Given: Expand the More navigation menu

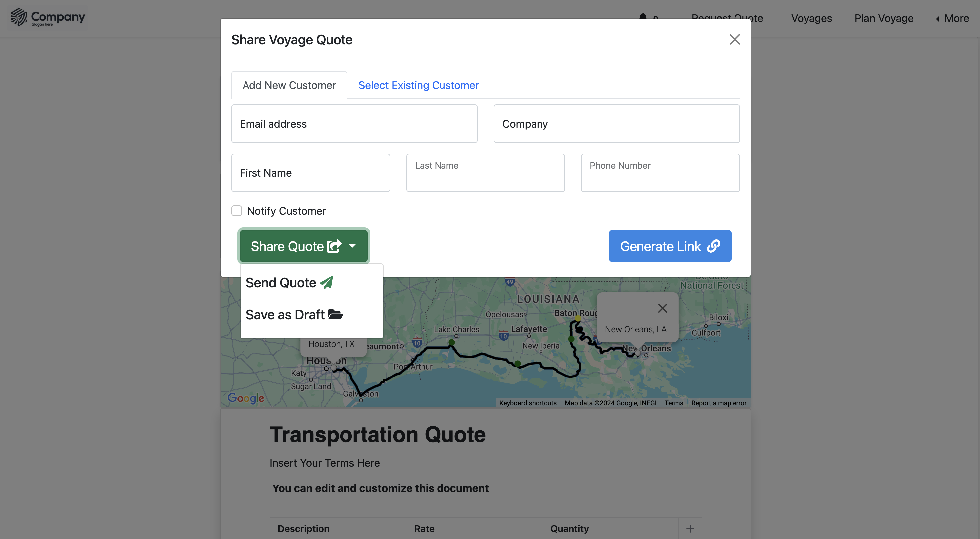Looking at the screenshot, I should pos(953,18).
